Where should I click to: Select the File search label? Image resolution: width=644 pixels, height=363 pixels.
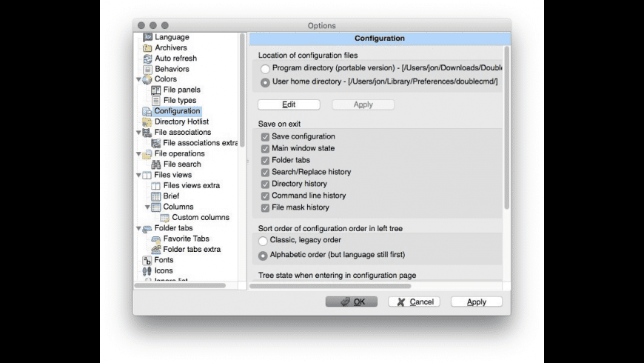tap(182, 164)
